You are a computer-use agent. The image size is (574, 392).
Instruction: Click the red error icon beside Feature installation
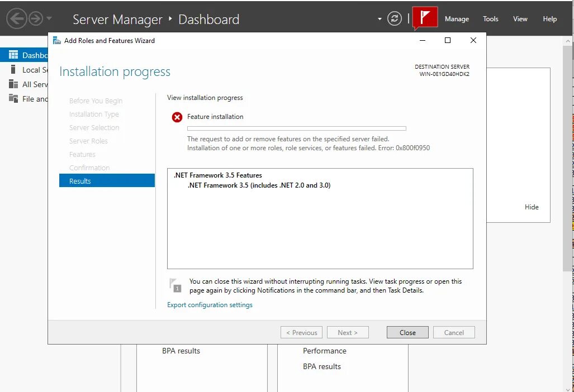coord(177,117)
